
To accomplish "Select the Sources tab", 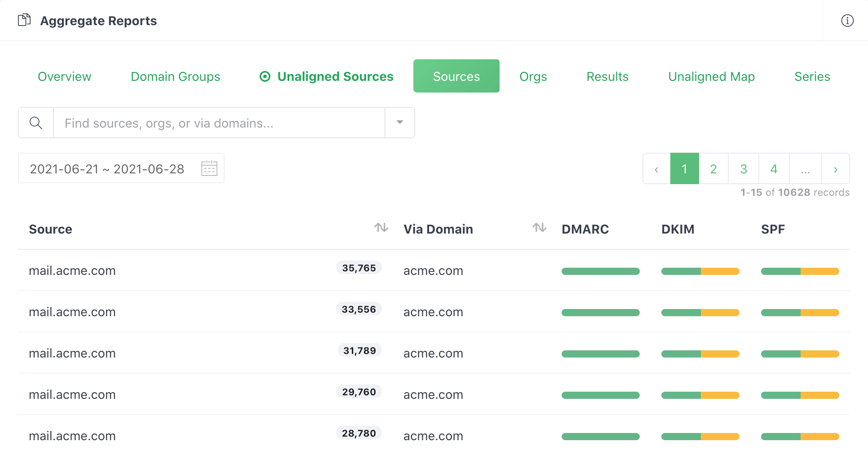I will pyautogui.click(x=456, y=76).
